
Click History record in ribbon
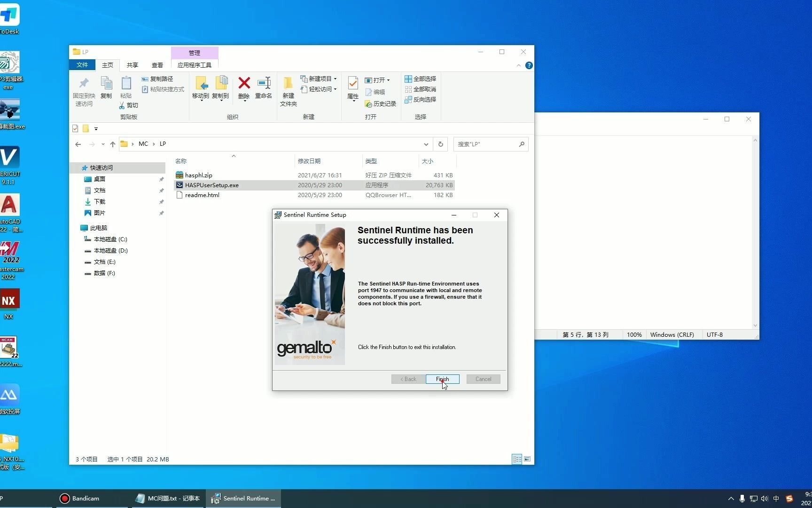381,104
